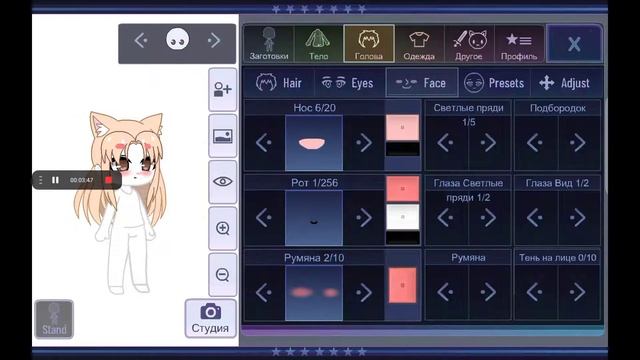Pick the black nose outline swatch
The image size is (640, 360).
point(402,149)
